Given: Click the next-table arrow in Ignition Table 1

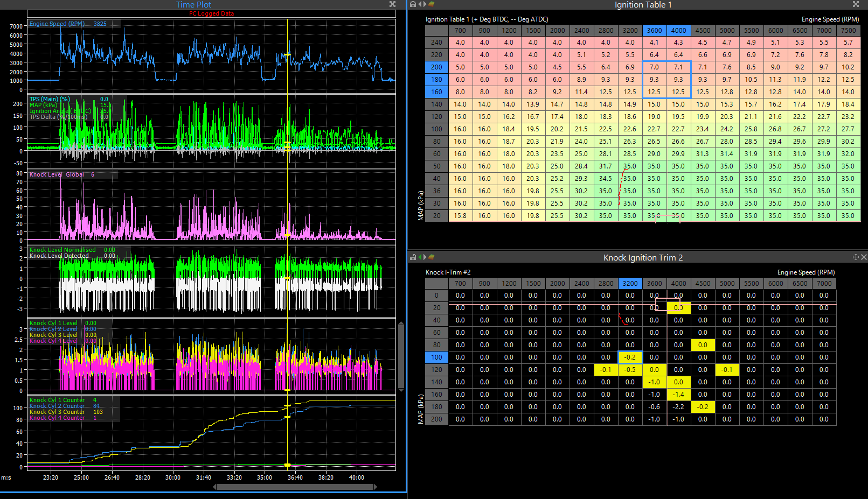Looking at the screenshot, I should [425, 4].
